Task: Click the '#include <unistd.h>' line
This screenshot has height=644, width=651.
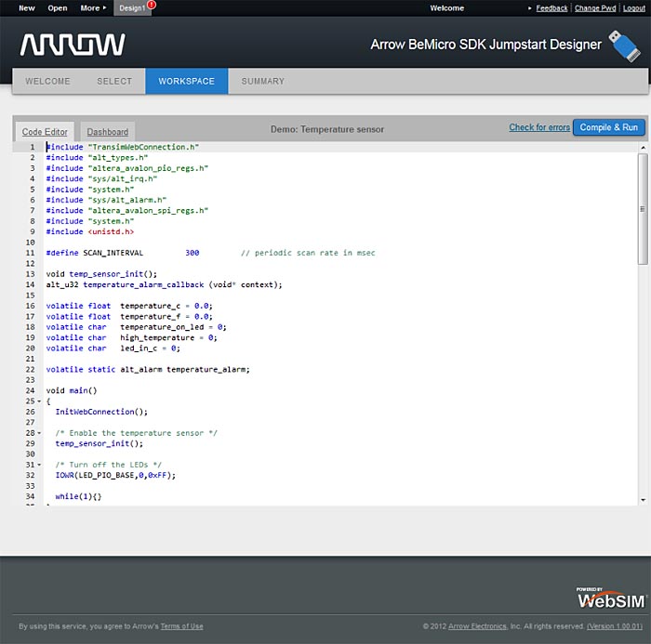Action: tap(90, 231)
